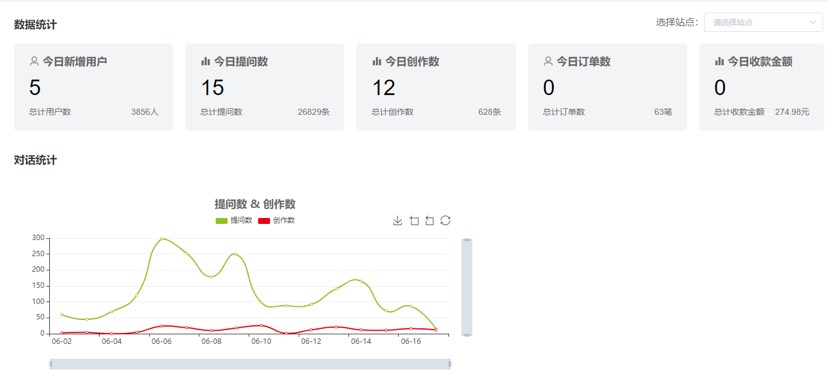
Task: Click the horizontal data-zoom slider bar
Action: coord(250,364)
